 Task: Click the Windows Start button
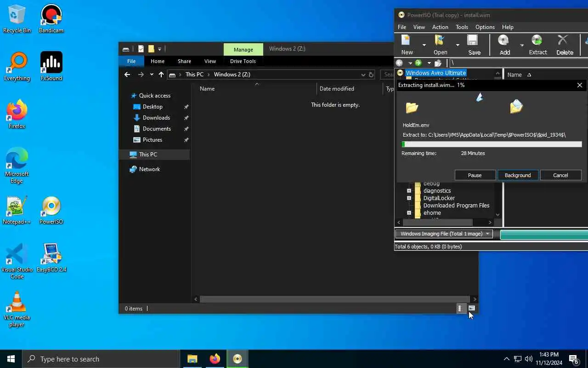[x=11, y=359]
